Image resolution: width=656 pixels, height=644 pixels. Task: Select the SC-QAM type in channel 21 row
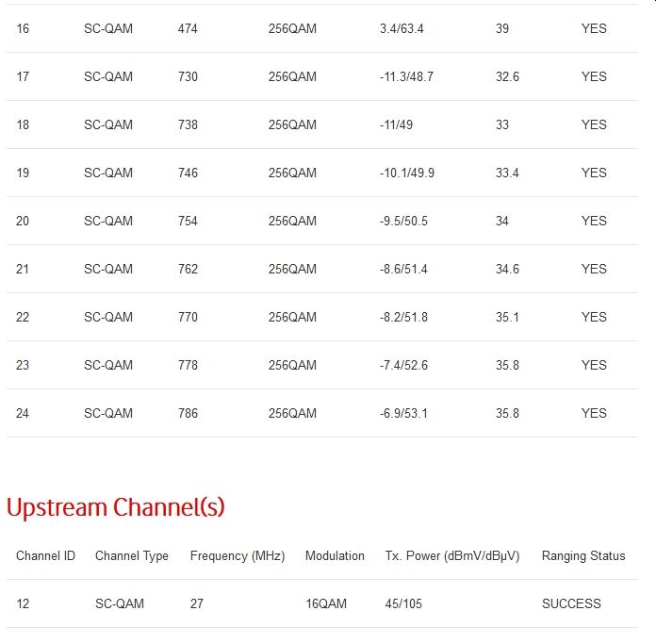click(108, 269)
